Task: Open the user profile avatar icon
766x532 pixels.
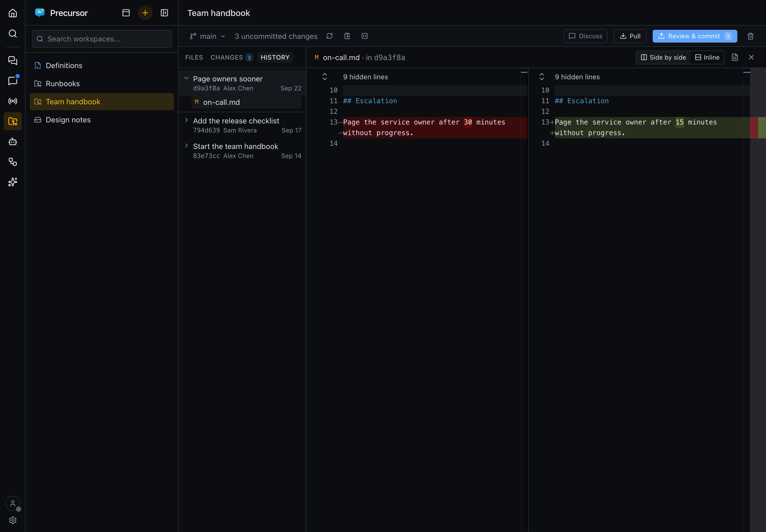Action: coord(13,503)
